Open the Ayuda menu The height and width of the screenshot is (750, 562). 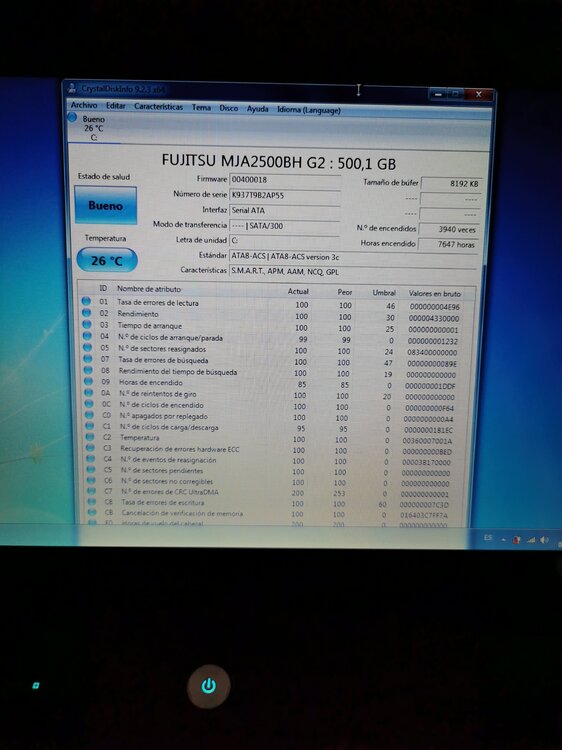257,109
